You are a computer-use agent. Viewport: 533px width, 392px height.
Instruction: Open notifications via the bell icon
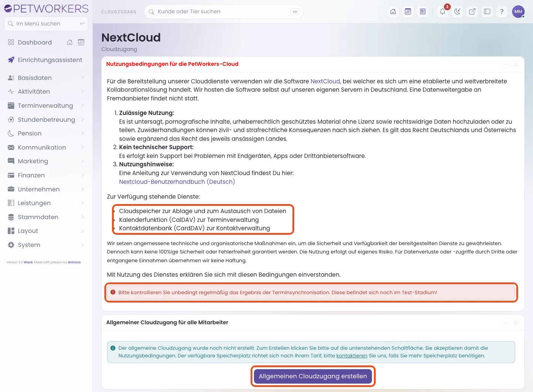click(x=443, y=11)
